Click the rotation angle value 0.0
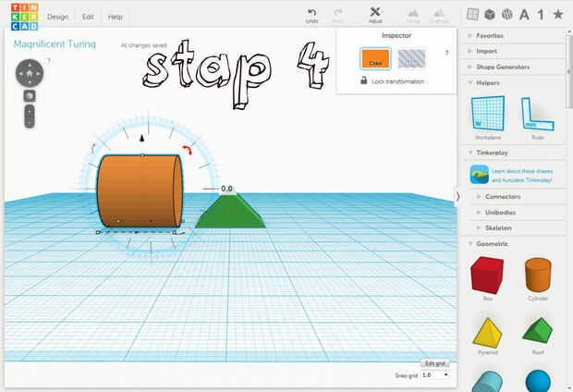The image size is (573, 392). click(x=226, y=189)
